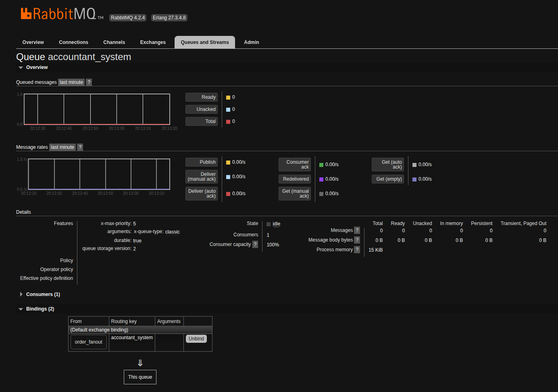Open help icon next to Queued messages

[89, 82]
